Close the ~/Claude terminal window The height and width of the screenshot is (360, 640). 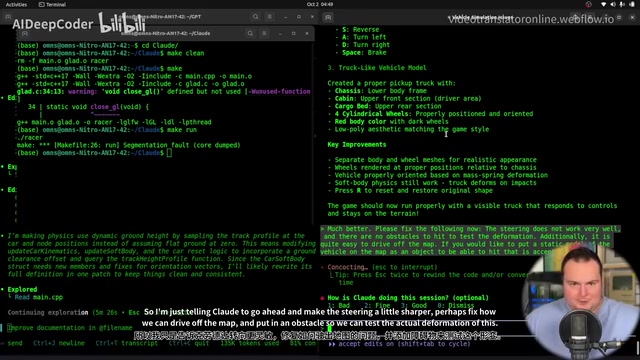pyautogui.click(x=307, y=33)
